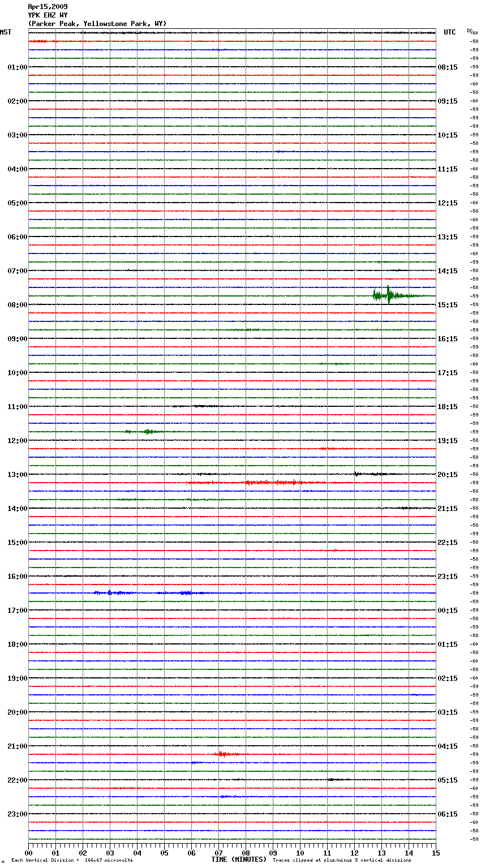Screen dimensions: 481x868
Task: Select the 03:00 MST row label
Action: point(18,135)
